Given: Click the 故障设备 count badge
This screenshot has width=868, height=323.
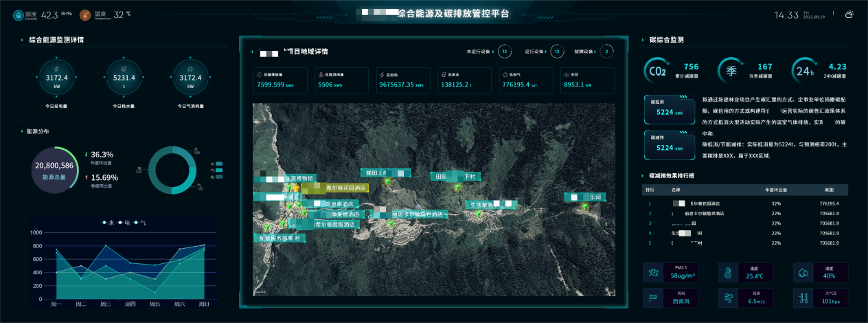Looking at the screenshot, I should click(607, 52).
